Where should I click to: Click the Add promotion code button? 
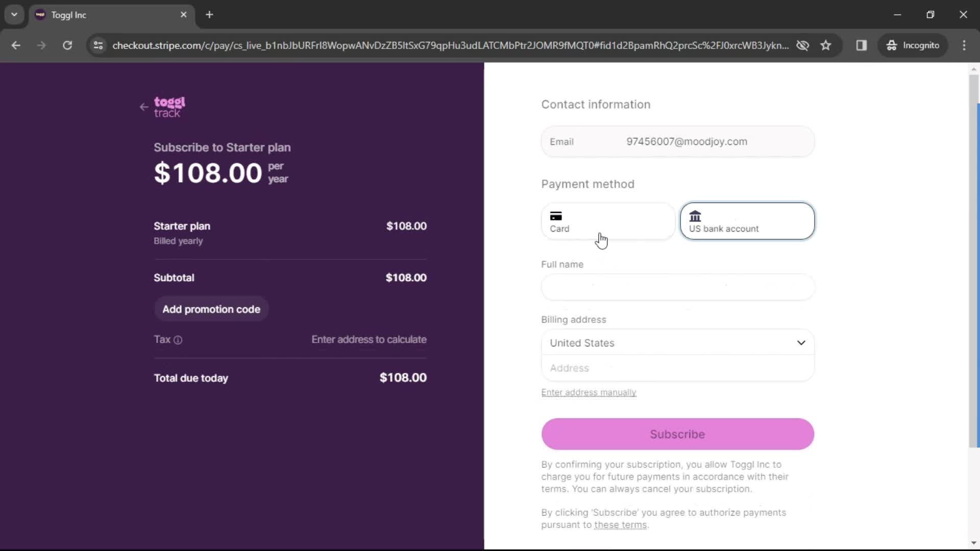point(211,309)
